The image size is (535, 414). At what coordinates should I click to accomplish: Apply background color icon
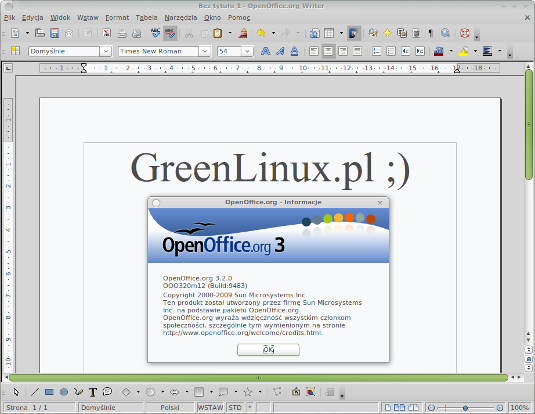pos(488,51)
